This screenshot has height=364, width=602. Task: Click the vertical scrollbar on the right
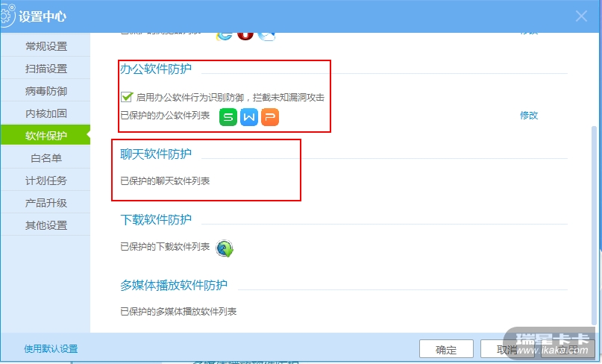click(594, 225)
